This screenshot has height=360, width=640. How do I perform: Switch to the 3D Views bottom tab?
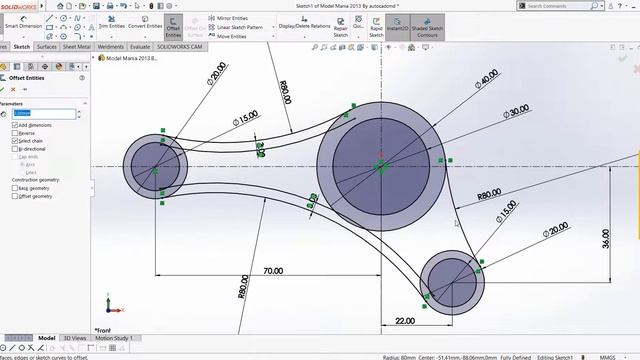tap(75, 338)
